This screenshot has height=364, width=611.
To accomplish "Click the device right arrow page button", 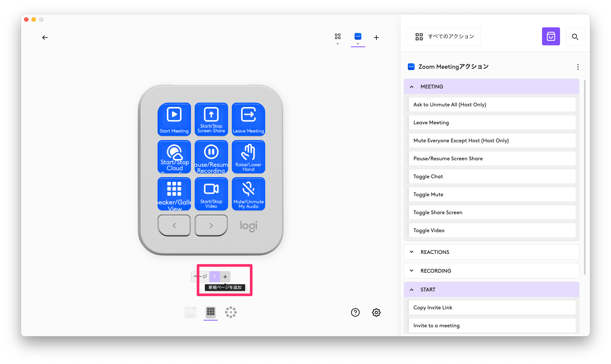I will click(211, 225).
